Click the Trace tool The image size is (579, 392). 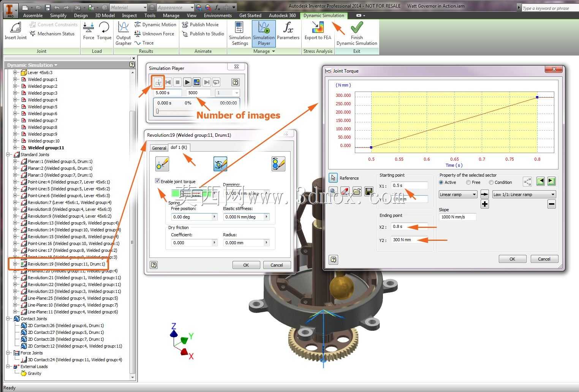[x=144, y=43]
